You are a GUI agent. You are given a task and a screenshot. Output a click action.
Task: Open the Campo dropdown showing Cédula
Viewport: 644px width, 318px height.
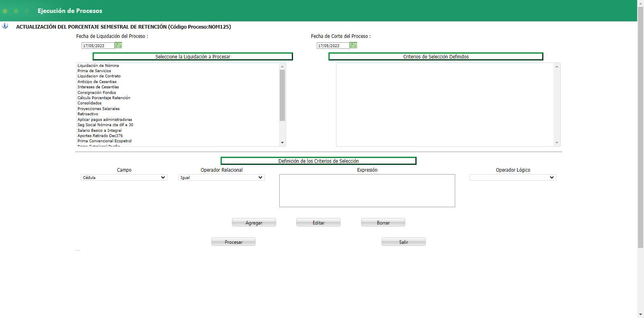(x=124, y=177)
